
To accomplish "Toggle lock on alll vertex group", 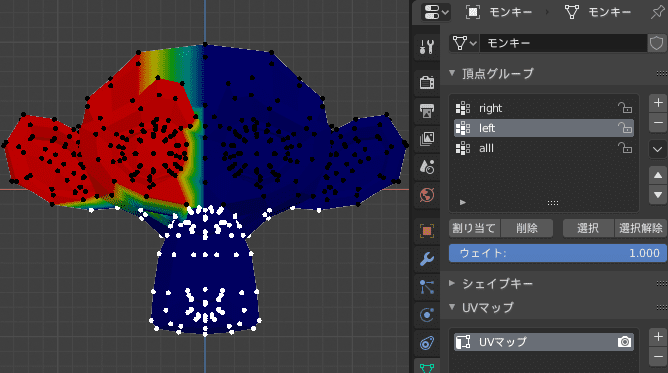I will (x=625, y=148).
